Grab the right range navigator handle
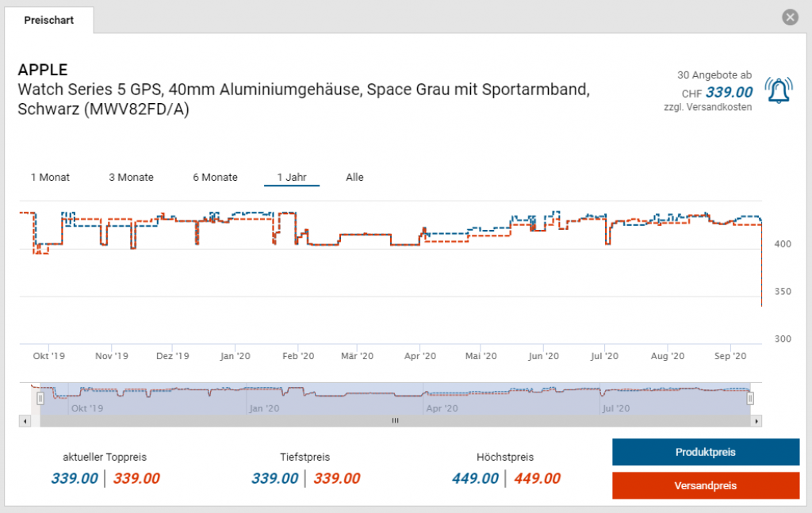This screenshot has height=513, width=812. (x=750, y=399)
